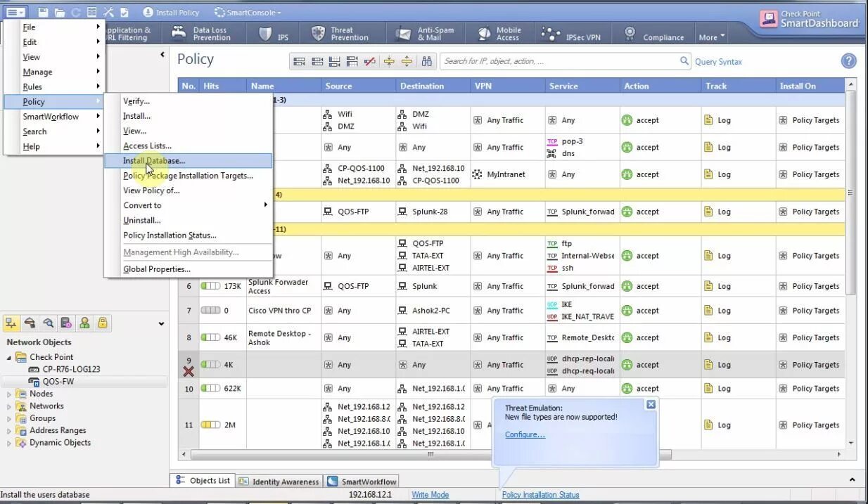
Task: Expand the Convert to submenu
Action: pyautogui.click(x=188, y=205)
